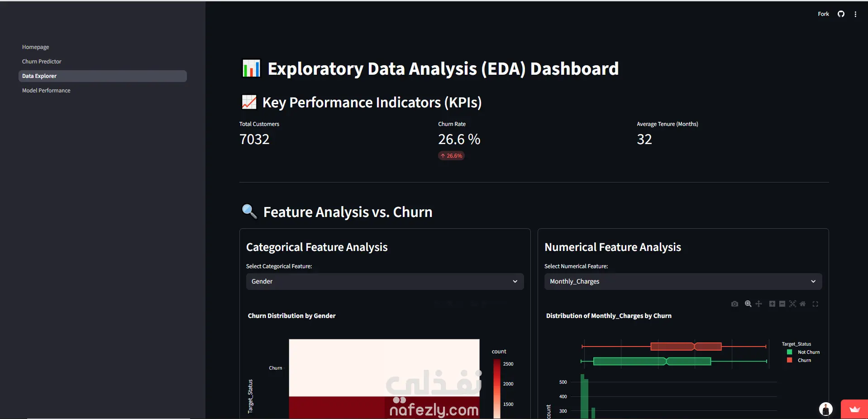This screenshot has height=419, width=868.
Task: Open the chart in fullscreen view
Action: (x=816, y=304)
